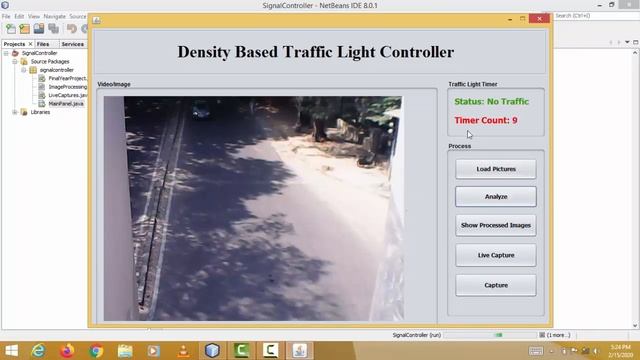Open the Edit menu
The width and height of the screenshot is (640, 360).
[x=19, y=16]
